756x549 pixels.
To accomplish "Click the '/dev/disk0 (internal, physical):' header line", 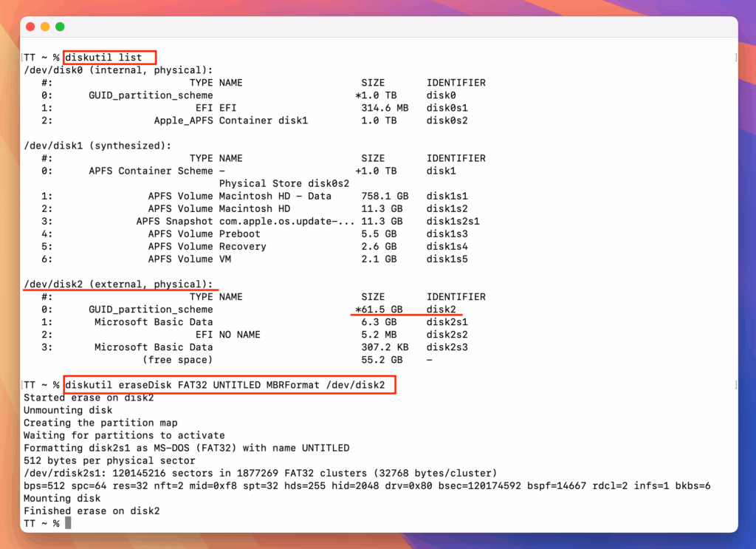I will coord(118,70).
